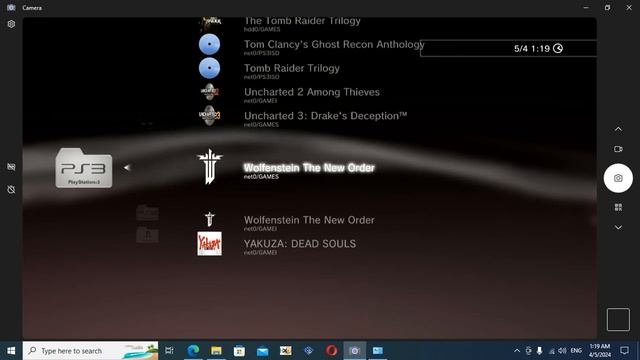This screenshot has width=640, height=360.
Task: Click the clock icon beside 1:19
Action: 558,49
